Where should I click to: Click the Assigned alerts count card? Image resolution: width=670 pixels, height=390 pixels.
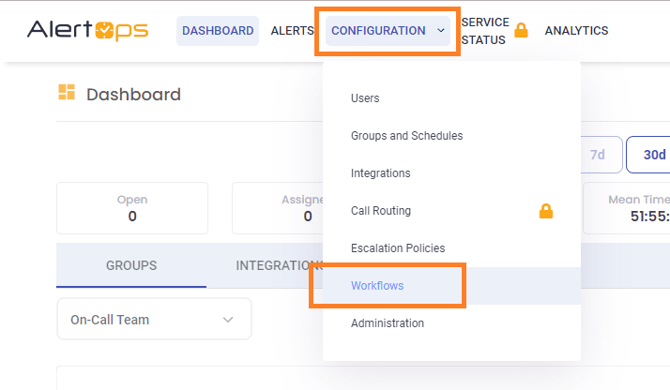click(278, 208)
